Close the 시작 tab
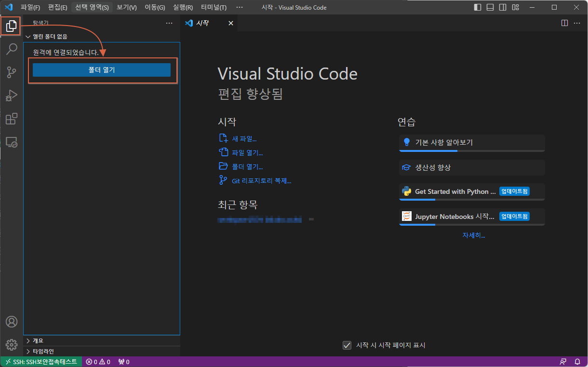 point(231,23)
